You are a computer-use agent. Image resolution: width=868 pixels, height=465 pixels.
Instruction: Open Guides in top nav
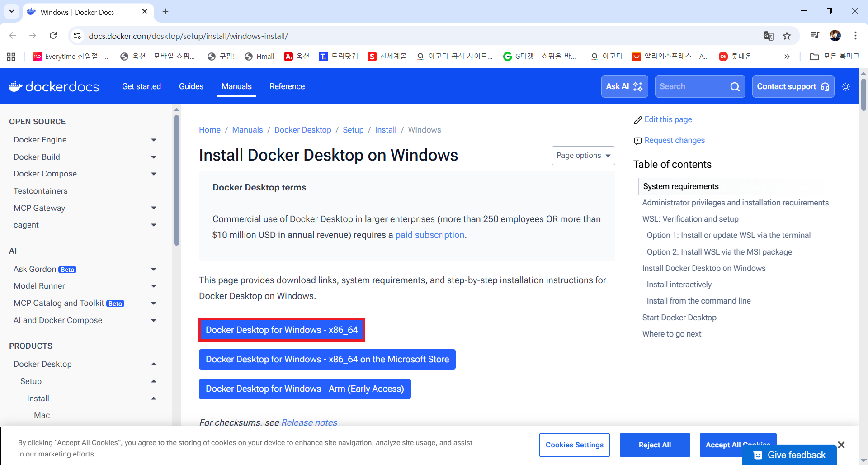[x=191, y=86]
